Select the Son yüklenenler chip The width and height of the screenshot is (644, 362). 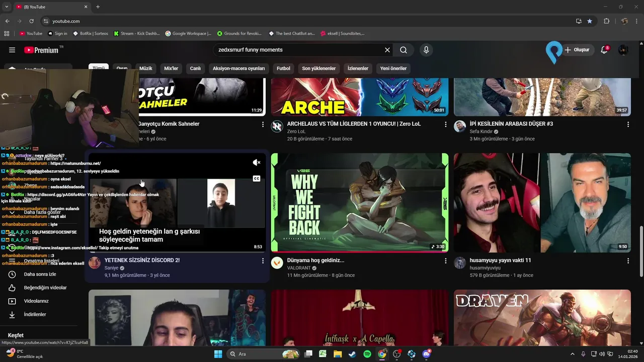[318, 68]
